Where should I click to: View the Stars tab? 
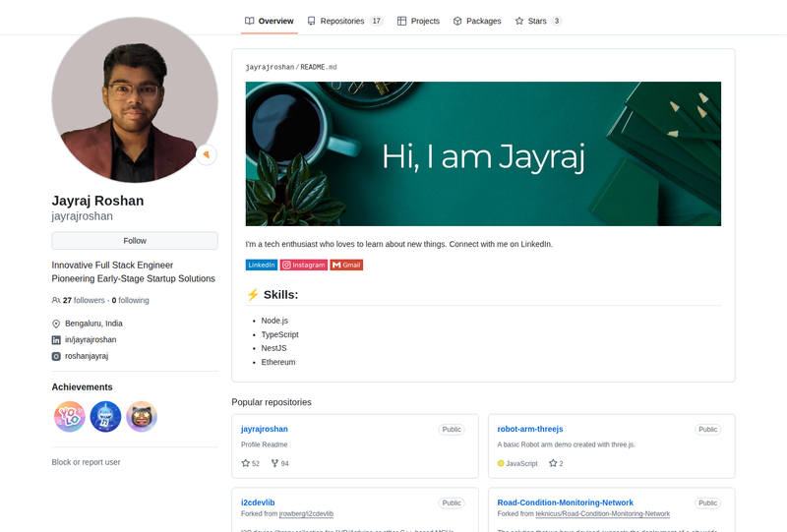coord(537,21)
